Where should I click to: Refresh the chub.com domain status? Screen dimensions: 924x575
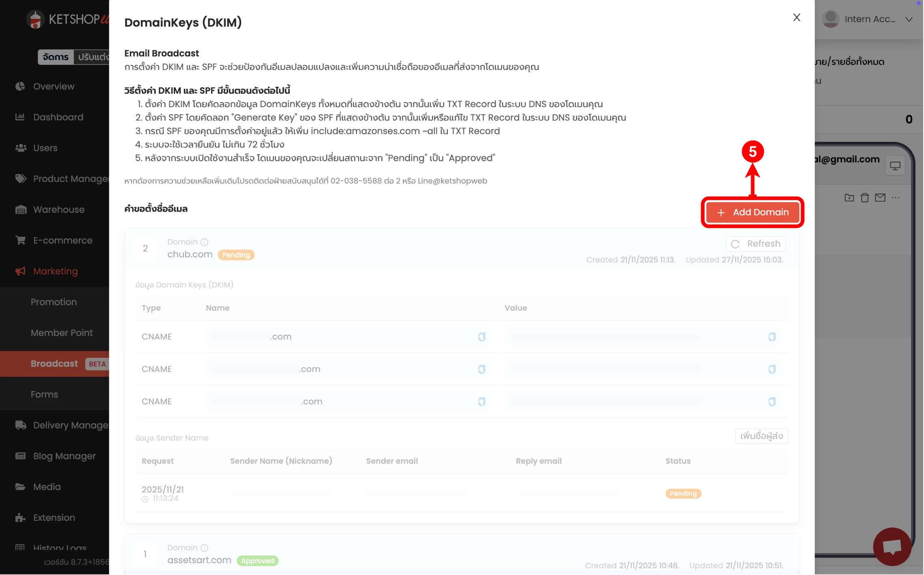756,244
